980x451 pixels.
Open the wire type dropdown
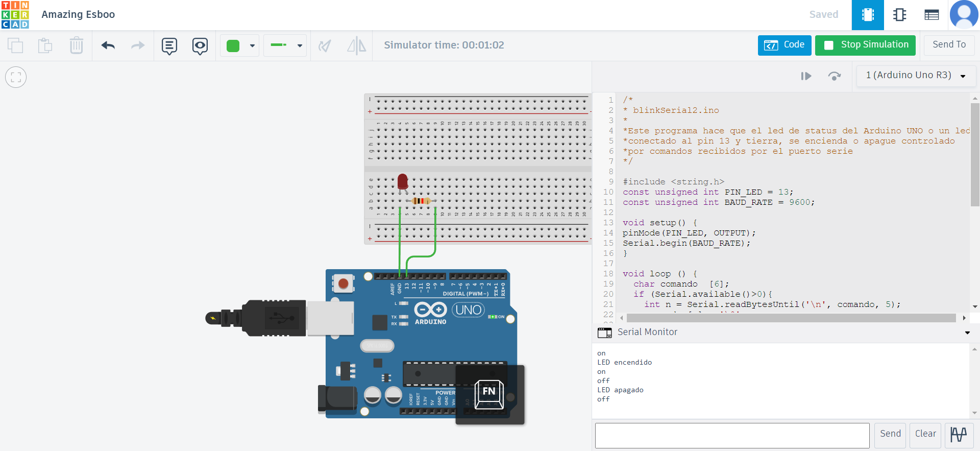(300, 45)
